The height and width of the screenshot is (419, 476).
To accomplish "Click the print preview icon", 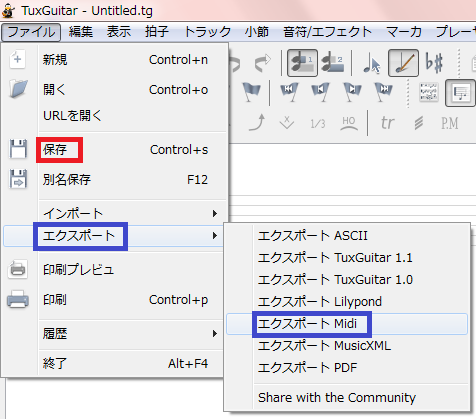I will coord(18,269).
